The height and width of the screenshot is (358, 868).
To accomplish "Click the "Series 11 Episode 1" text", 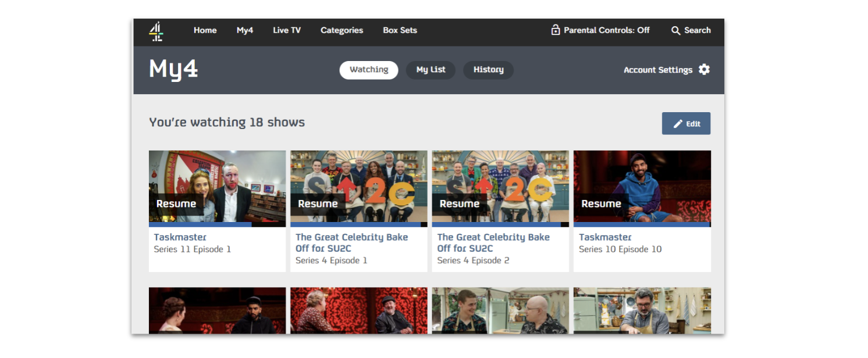I will (193, 249).
